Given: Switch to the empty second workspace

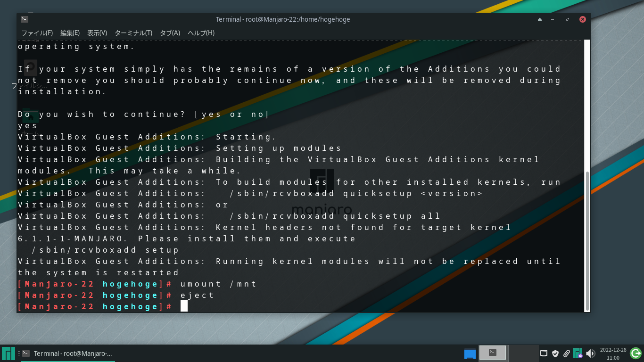Looking at the screenshot, I should (x=523, y=353).
